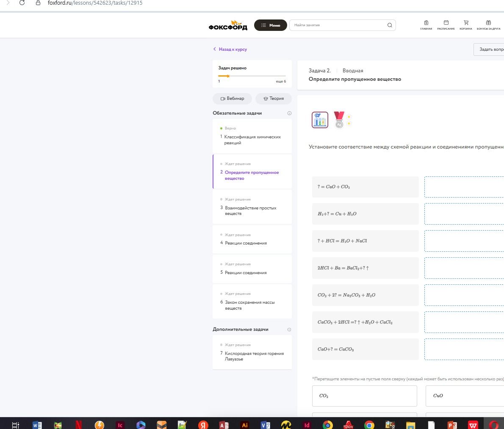Open Google Chrome from the taskbar

pyautogui.click(x=369, y=425)
